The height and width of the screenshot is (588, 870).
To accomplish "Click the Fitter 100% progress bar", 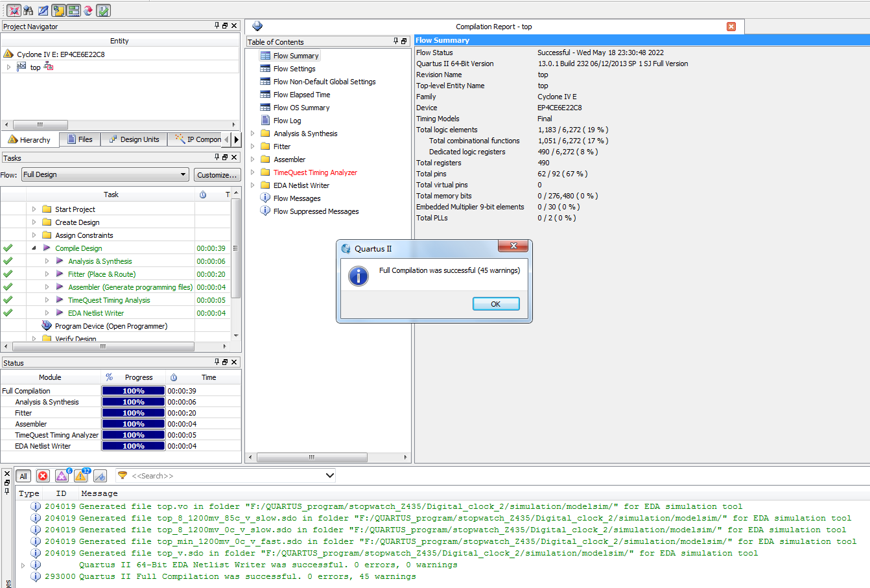I will pos(134,413).
